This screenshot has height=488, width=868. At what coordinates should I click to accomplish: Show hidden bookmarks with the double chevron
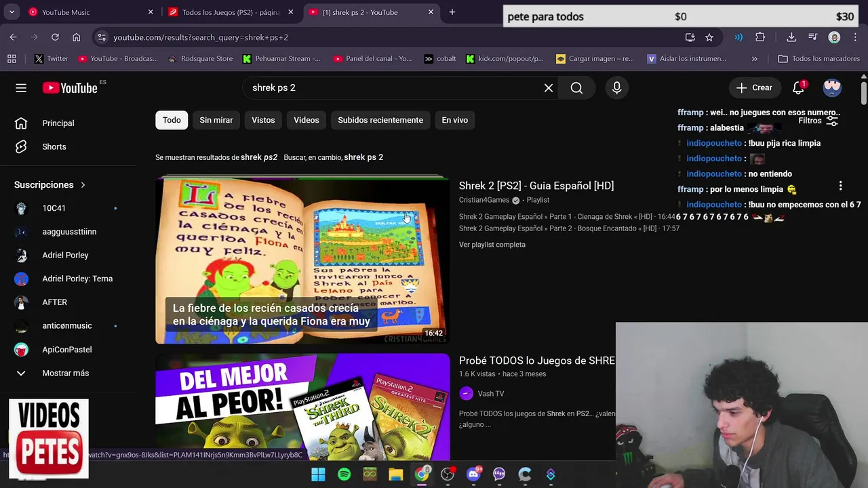pyautogui.click(x=755, y=59)
